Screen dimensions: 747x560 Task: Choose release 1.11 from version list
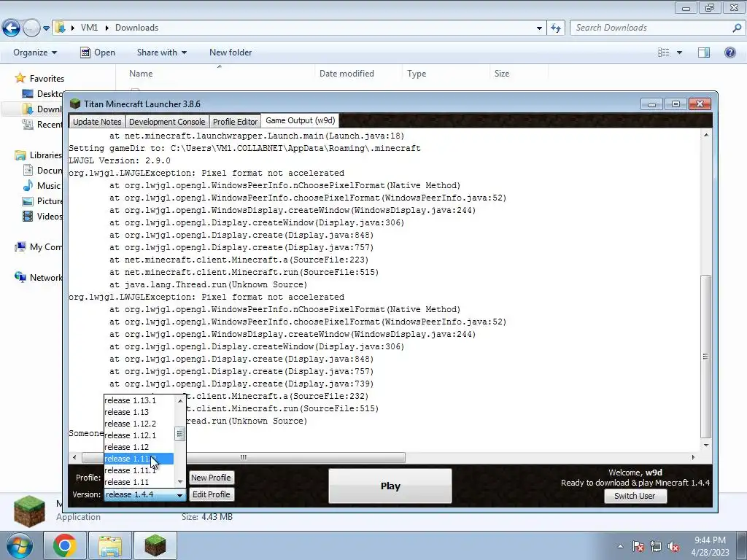tap(139, 482)
